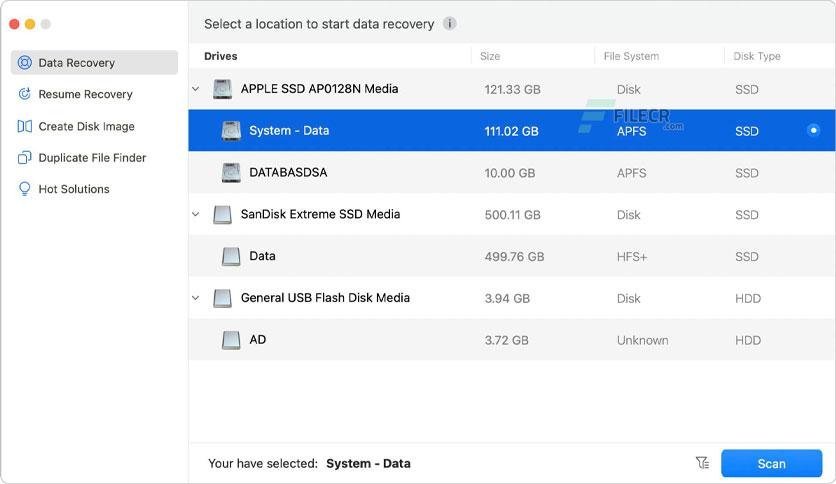Sort by the File System column header
The width and height of the screenshot is (836, 484).
pyautogui.click(x=631, y=56)
